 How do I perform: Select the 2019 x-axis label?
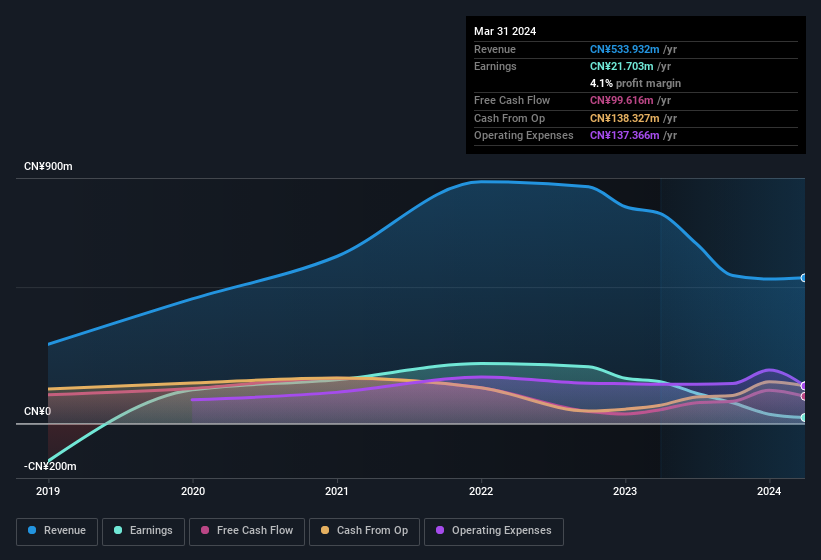48,491
